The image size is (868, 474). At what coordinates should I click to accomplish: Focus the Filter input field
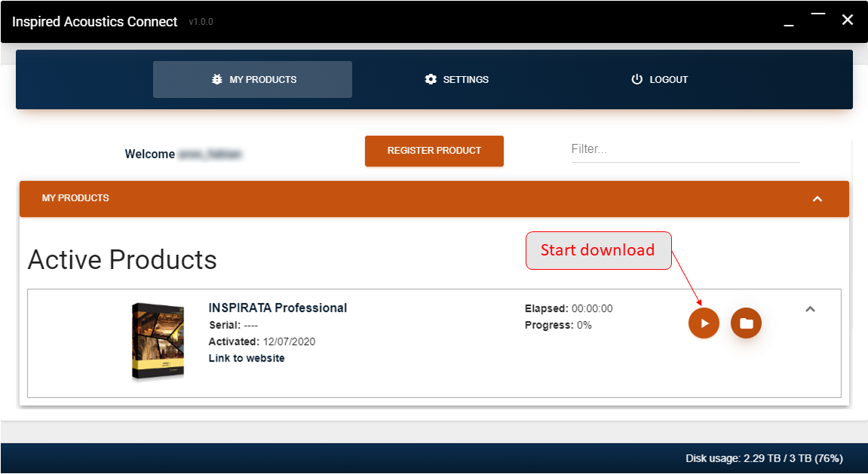tap(686, 149)
